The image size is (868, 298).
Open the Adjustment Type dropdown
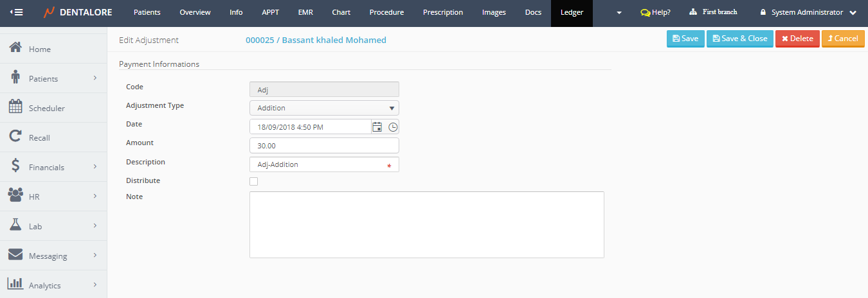pyautogui.click(x=324, y=108)
